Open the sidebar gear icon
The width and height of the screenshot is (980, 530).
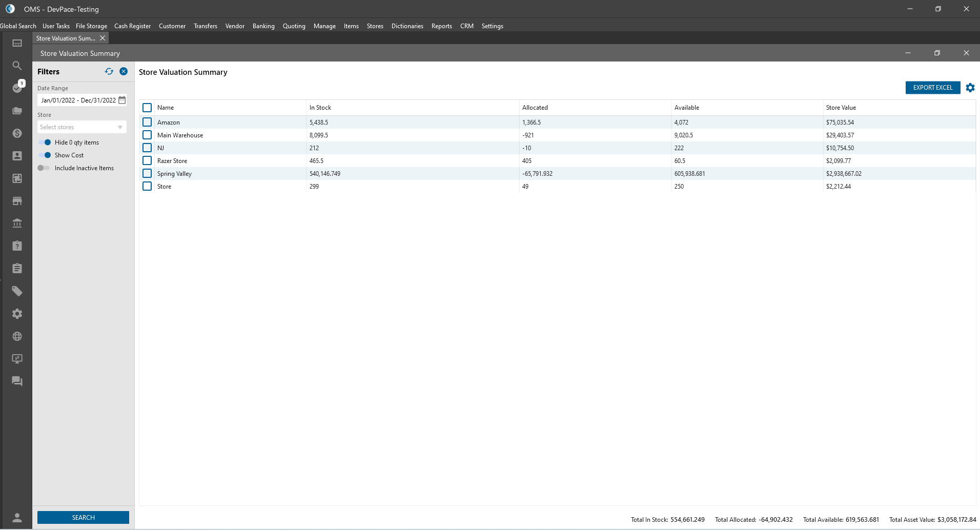(x=17, y=314)
